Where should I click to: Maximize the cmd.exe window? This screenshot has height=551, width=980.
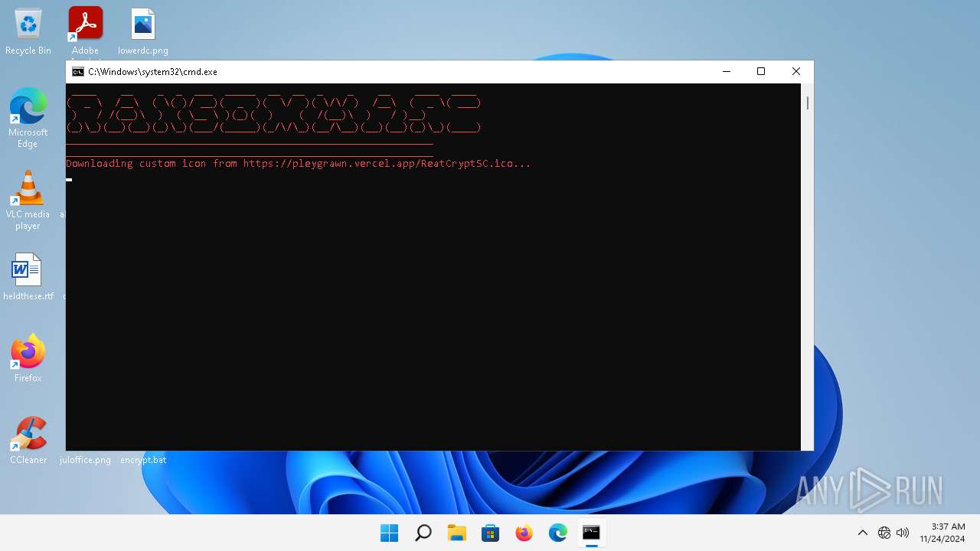click(x=761, y=71)
